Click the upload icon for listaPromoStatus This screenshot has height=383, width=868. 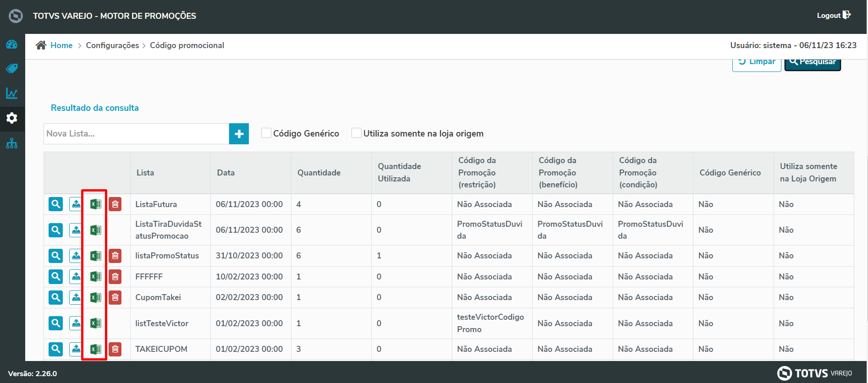[x=76, y=256]
